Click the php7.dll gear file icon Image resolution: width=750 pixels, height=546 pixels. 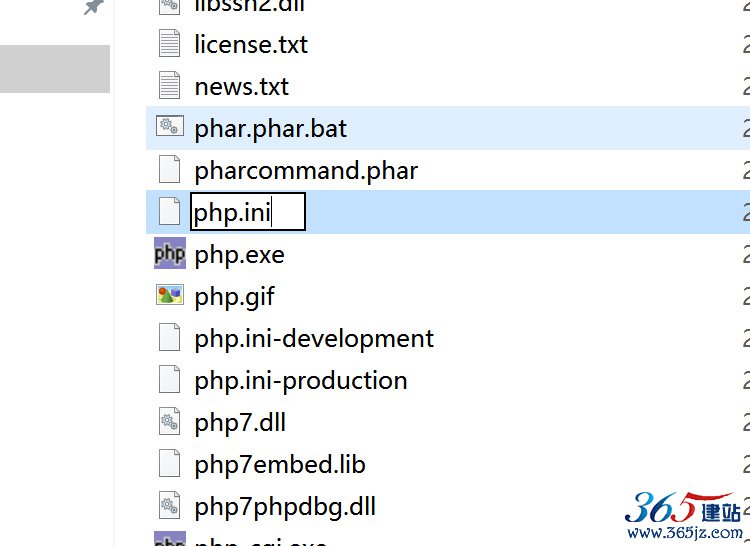(169, 421)
